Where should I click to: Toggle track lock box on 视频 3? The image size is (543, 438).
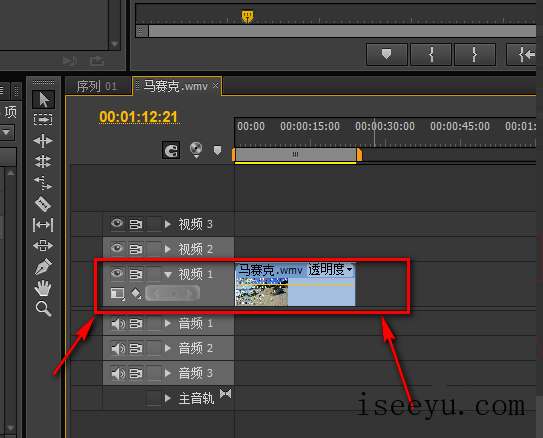[x=154, y=224]
